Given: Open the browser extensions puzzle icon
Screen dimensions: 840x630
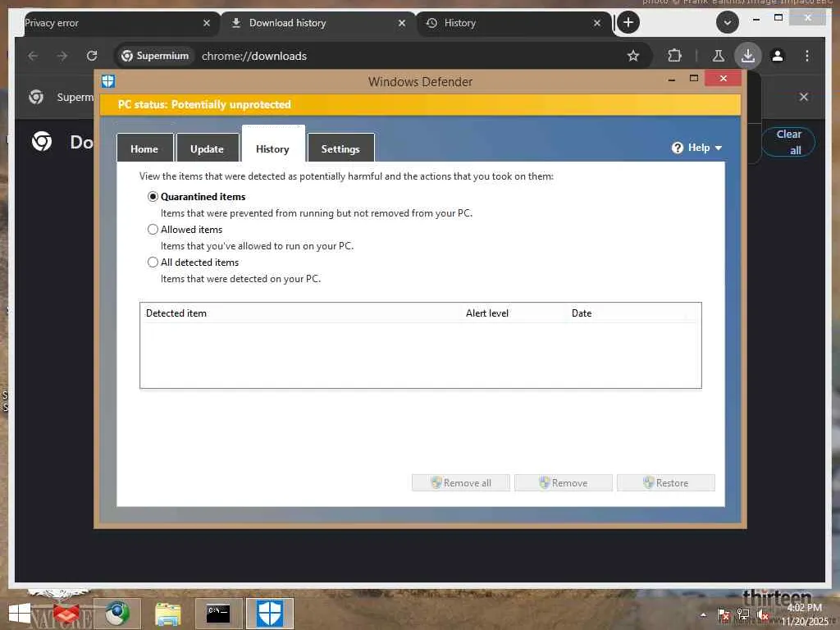Looking at the screenshot, I should tap(674, 56).
